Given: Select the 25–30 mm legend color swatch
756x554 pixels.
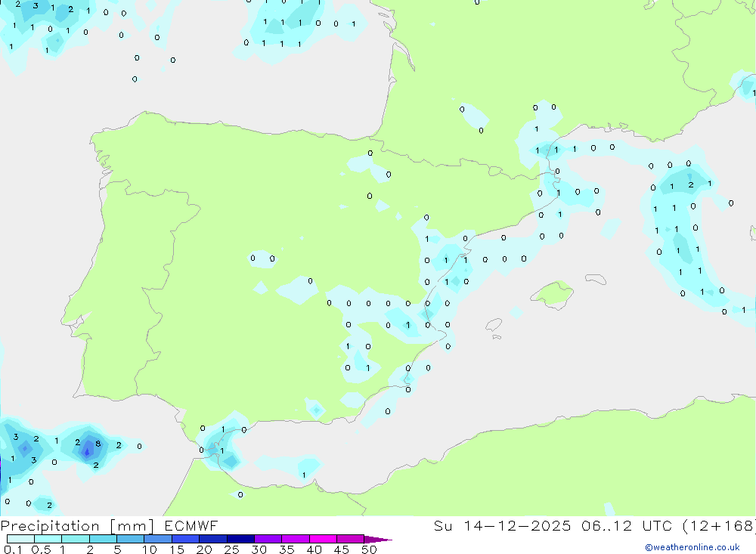Looking at the screenshot, I should [240, 539].
